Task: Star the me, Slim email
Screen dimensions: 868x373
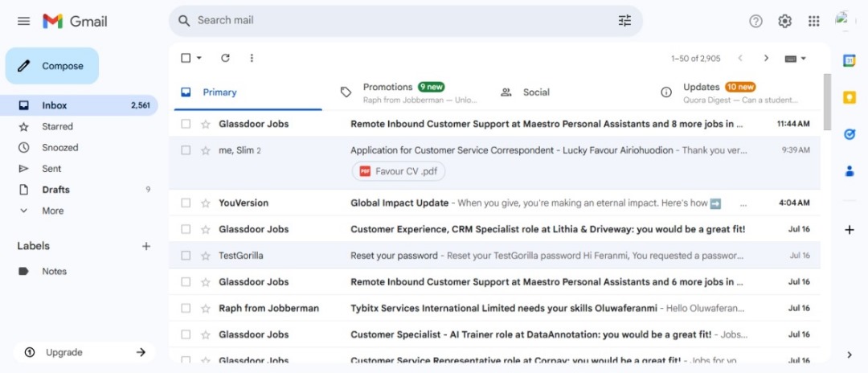Action: [x=206, y=150]
